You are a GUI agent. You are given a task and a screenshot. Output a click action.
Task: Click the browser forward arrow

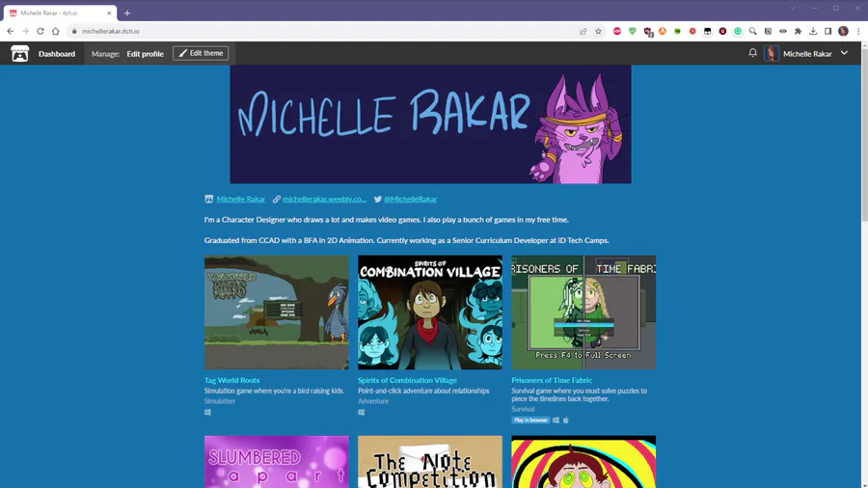[x=25, y=31]
